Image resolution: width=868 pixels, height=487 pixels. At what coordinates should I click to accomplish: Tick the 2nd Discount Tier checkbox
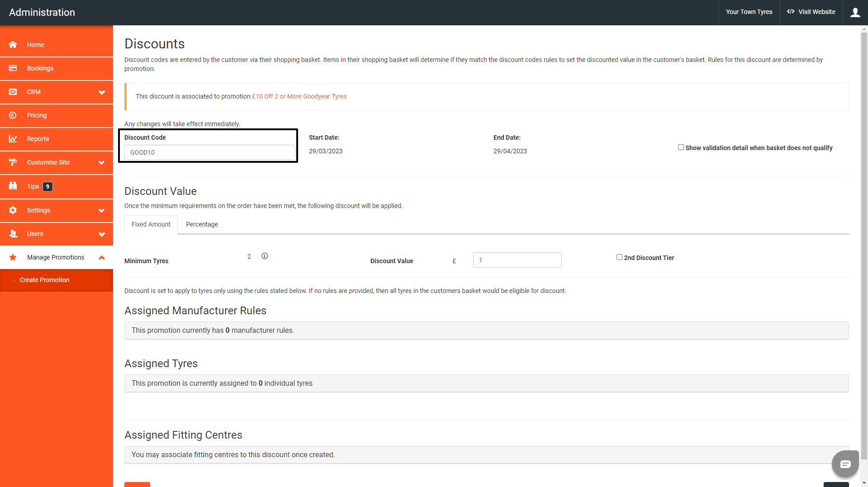tap(619, 257)
